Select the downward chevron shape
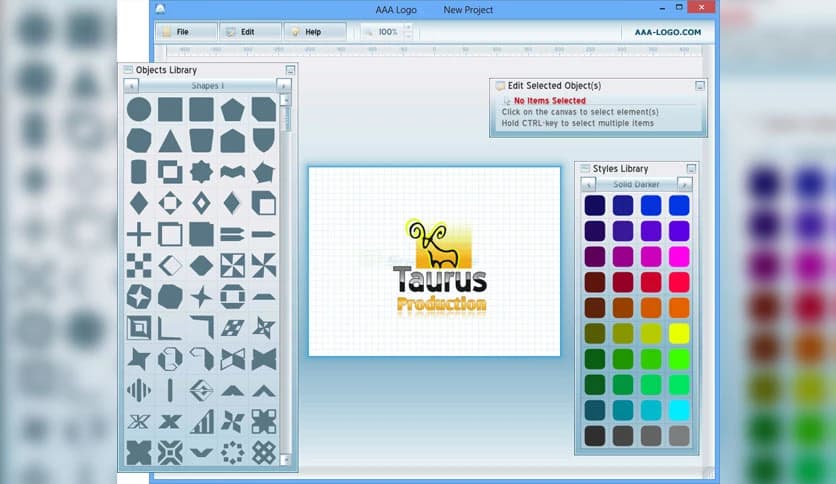This screenshot has width=836, height=484. (x=202, y=453)
